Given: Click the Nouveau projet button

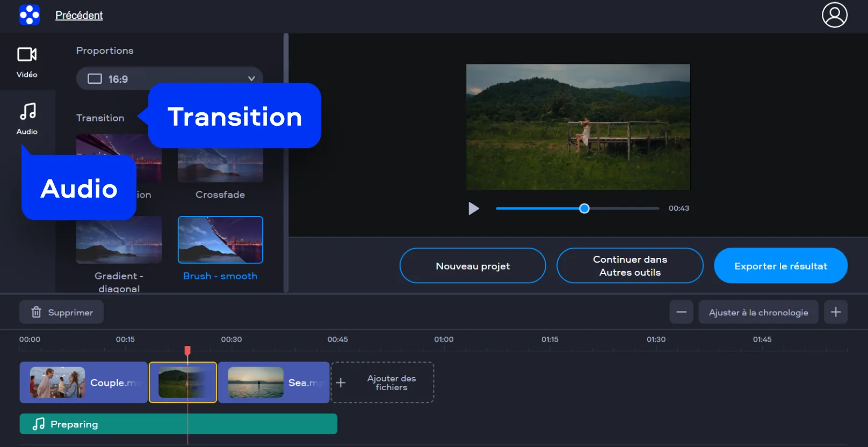Looking at the screenshot, I should coord(473,265).
